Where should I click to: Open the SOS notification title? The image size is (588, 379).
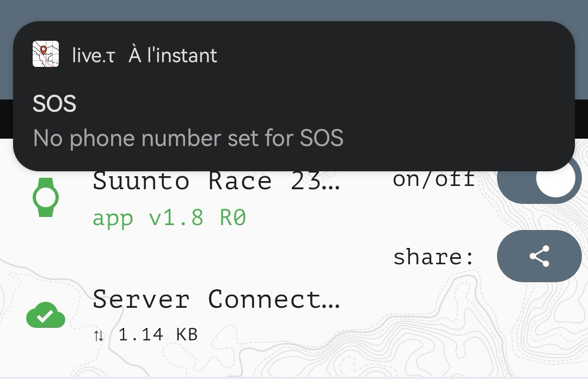(54, 104)
